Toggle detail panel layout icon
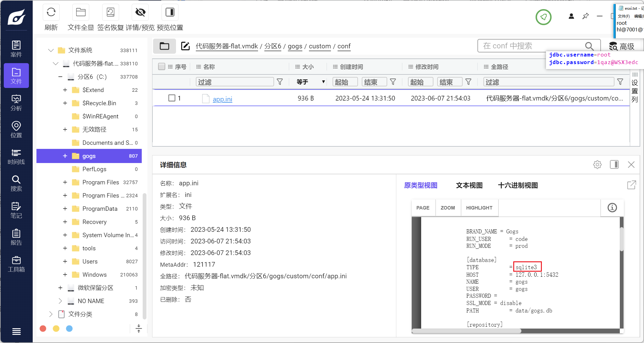644x343 pixels. coord(614,165)
